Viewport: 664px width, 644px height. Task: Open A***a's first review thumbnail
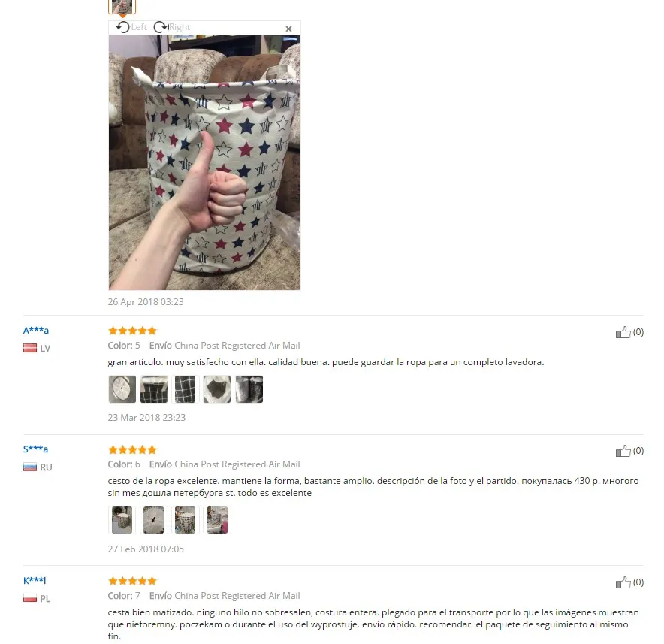[122, 389]
